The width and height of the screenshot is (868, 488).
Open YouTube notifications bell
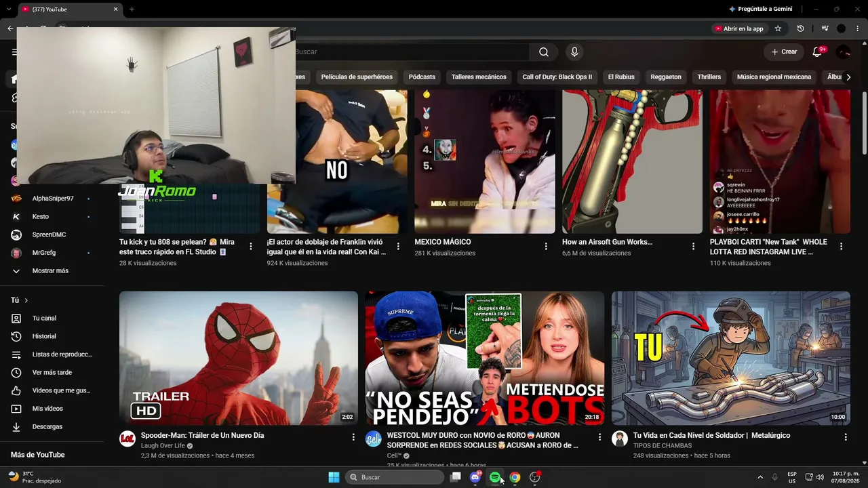point(818,52)
